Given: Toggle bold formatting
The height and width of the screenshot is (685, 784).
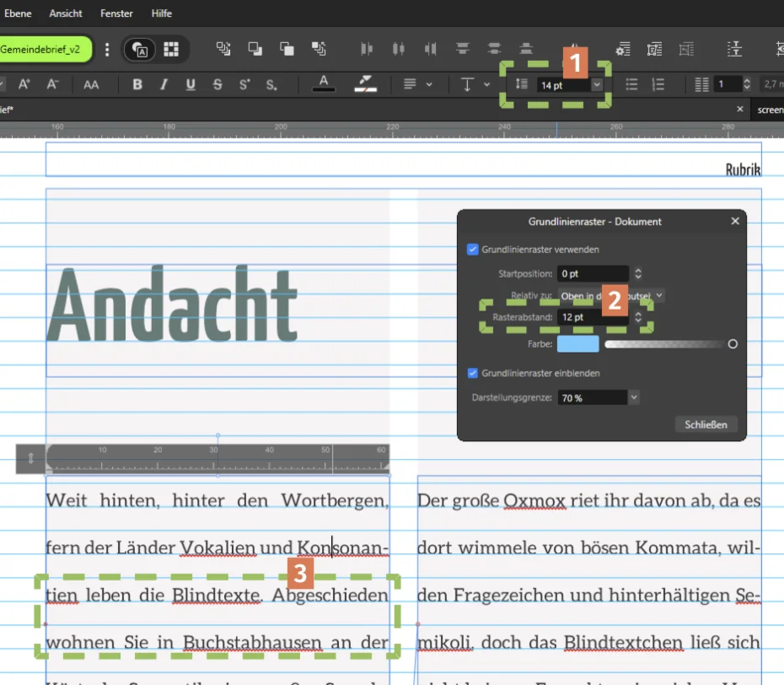Looking at the screenshot, I should 137,84.
